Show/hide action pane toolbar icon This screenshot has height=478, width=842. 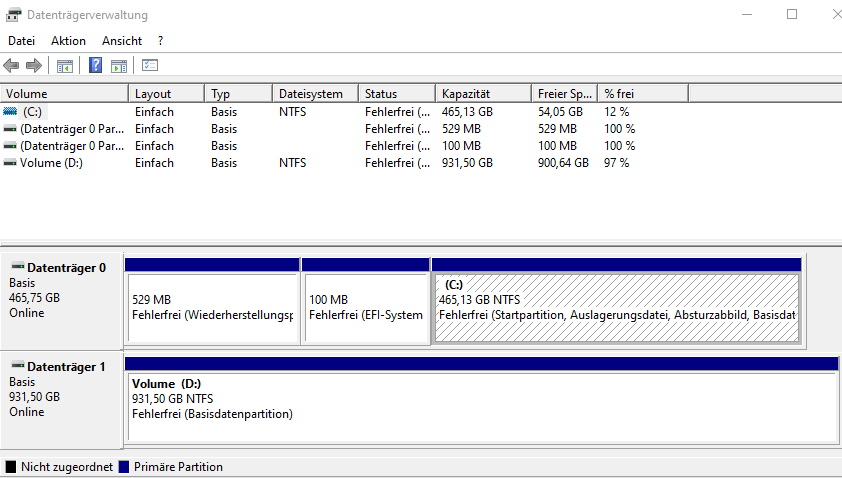119,66
